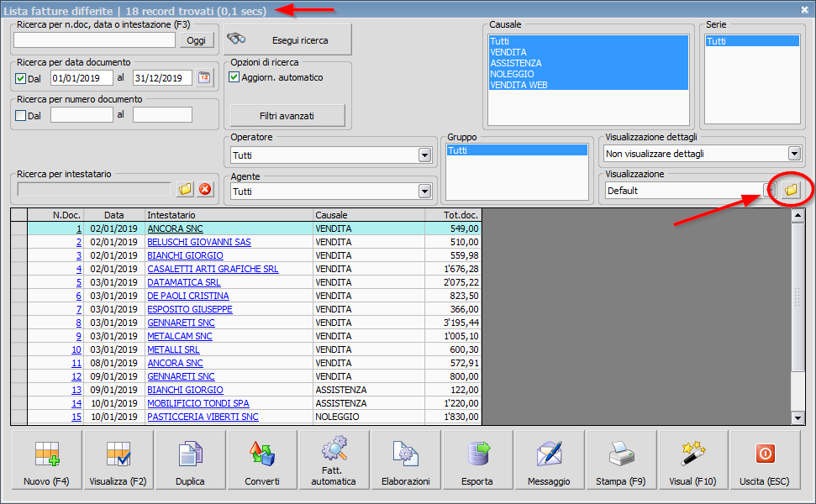Click the end date field 31/12/2019
Viewport: 816px width, 504px height.
[162, 78]
